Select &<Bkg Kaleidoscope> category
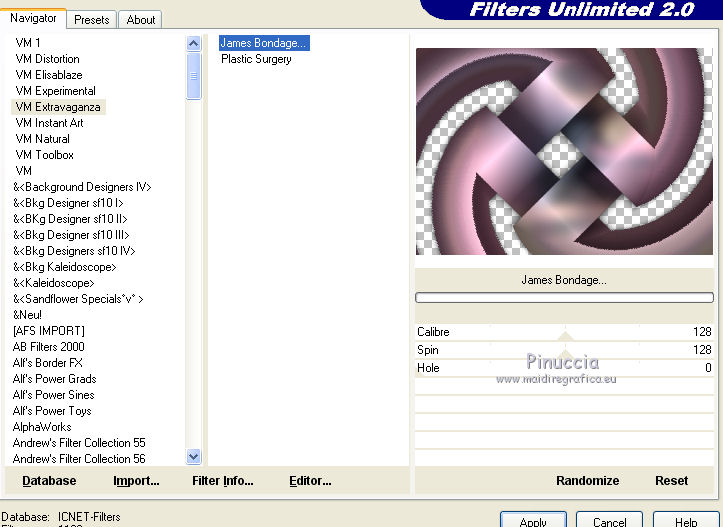 (65, 267)
